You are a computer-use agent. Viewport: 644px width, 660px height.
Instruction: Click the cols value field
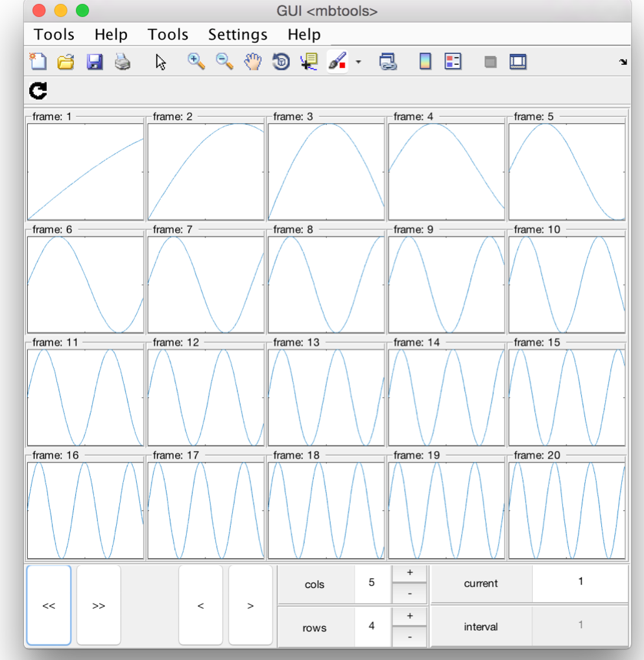click(372, 583)
